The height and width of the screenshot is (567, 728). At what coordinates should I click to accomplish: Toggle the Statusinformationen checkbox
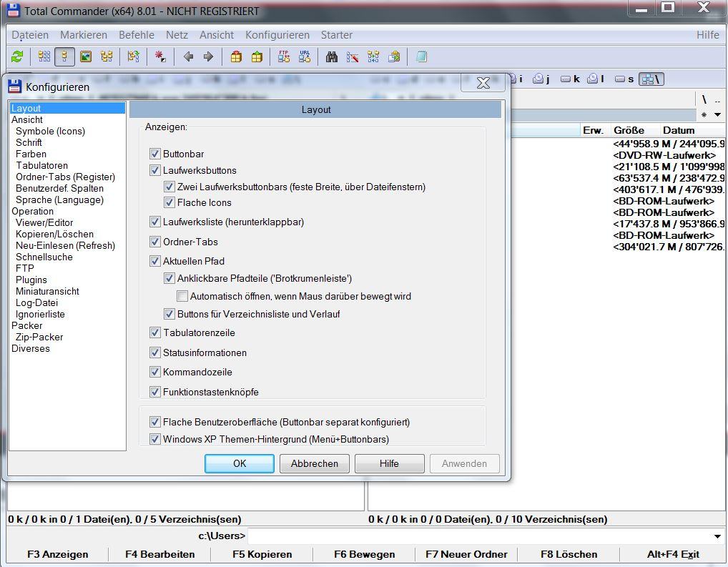click(x=155, y=353)
